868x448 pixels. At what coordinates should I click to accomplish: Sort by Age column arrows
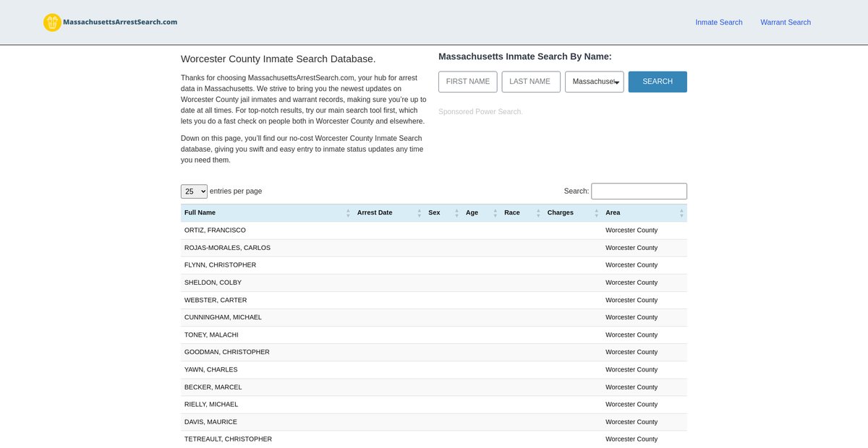pyautogui.click(x=495, y=213)
